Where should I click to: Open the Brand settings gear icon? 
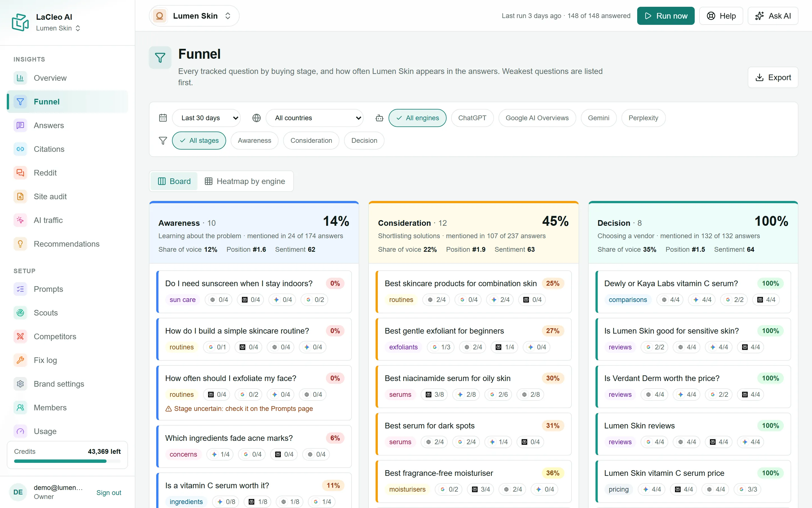point(20,384)
